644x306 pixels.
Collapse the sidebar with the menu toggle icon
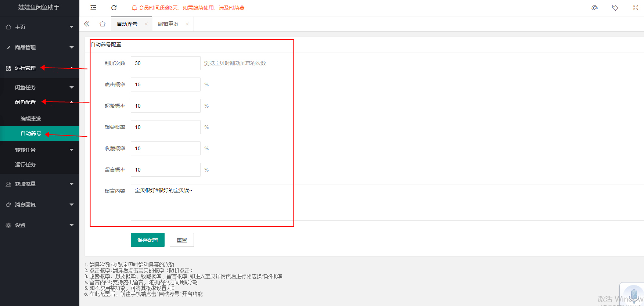pyautogui.click(x=93, y=8)
